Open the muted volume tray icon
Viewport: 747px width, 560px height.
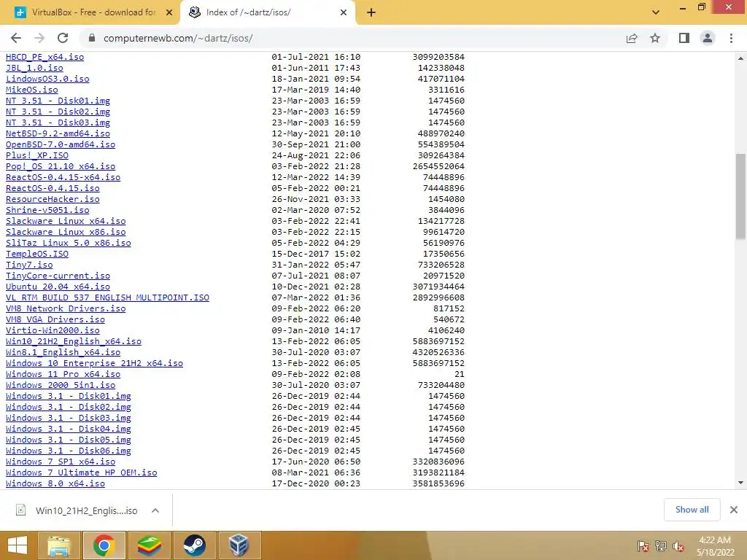(x=678, y=546)
